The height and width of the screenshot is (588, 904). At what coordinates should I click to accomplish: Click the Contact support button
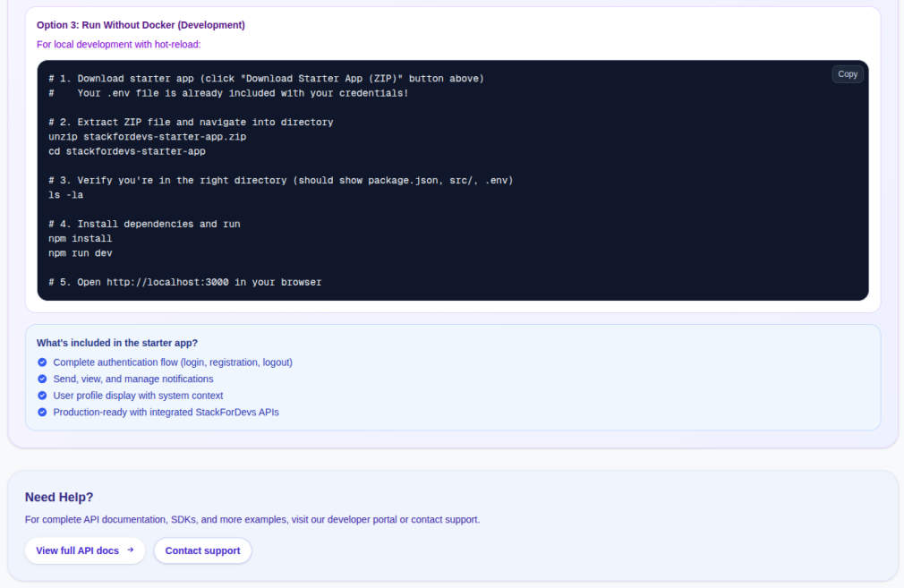(x=202, y=550)
